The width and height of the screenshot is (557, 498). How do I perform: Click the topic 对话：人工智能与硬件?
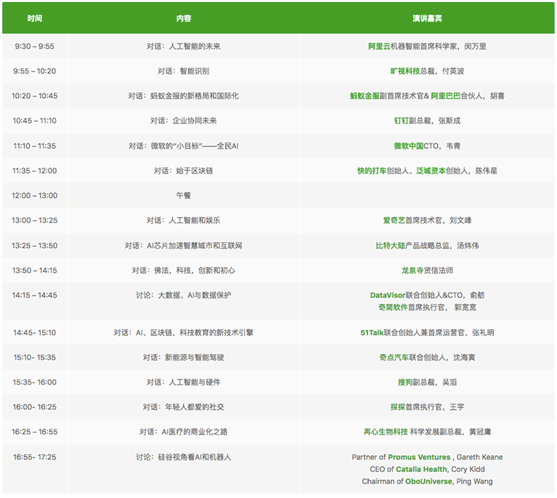click(x=183, y=382)
